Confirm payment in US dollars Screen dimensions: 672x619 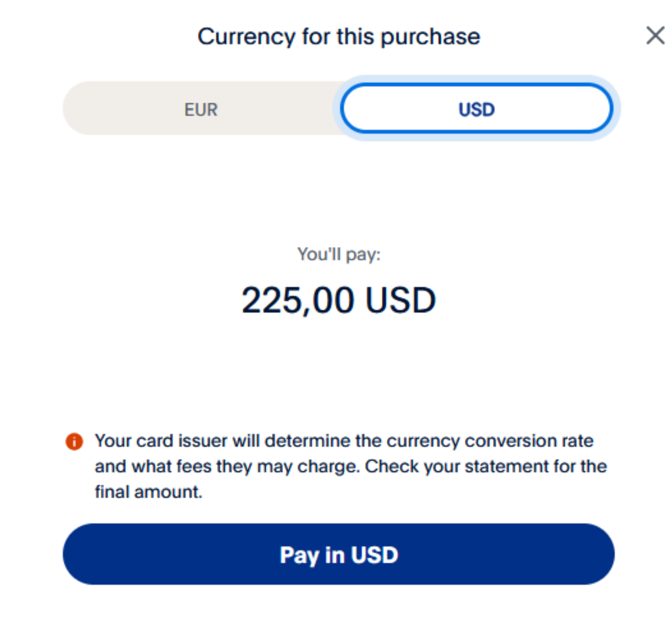tap(338, 554)
